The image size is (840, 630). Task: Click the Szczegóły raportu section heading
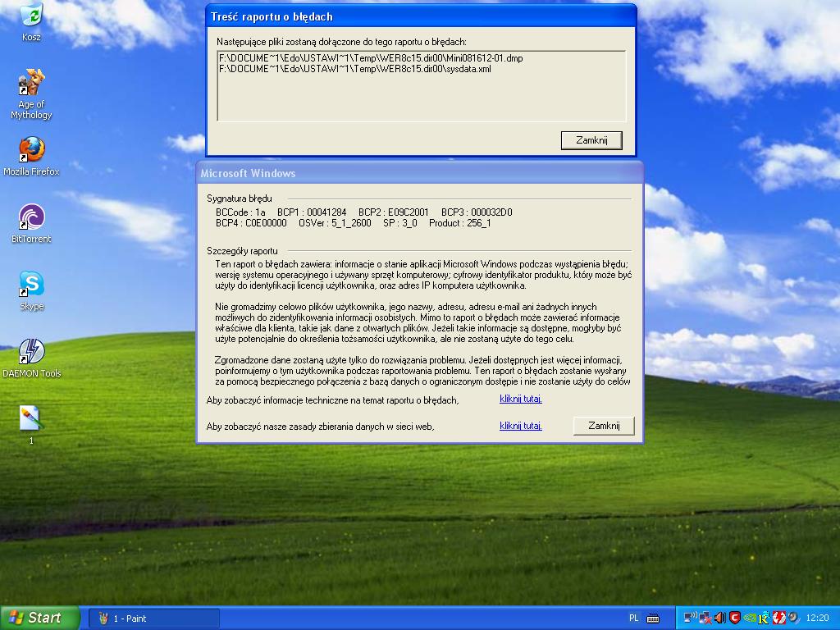pos(242,251)
